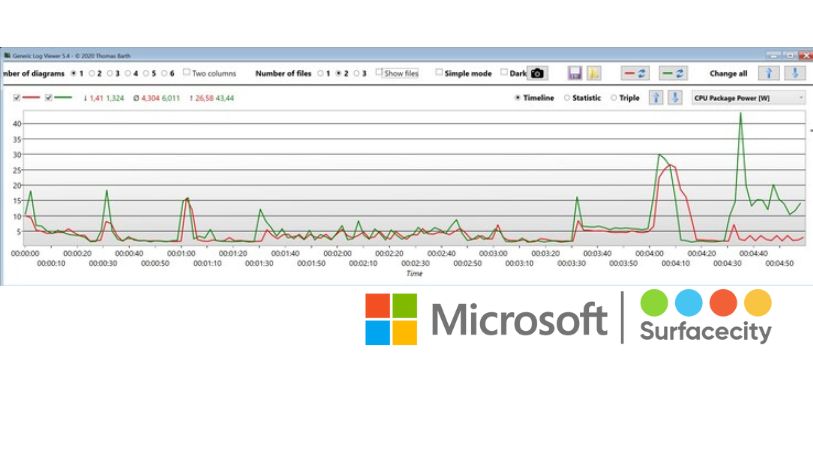Reload the red log file
Image resolution: width=813 pixels, height=469 pixels.
coord(635,73)
